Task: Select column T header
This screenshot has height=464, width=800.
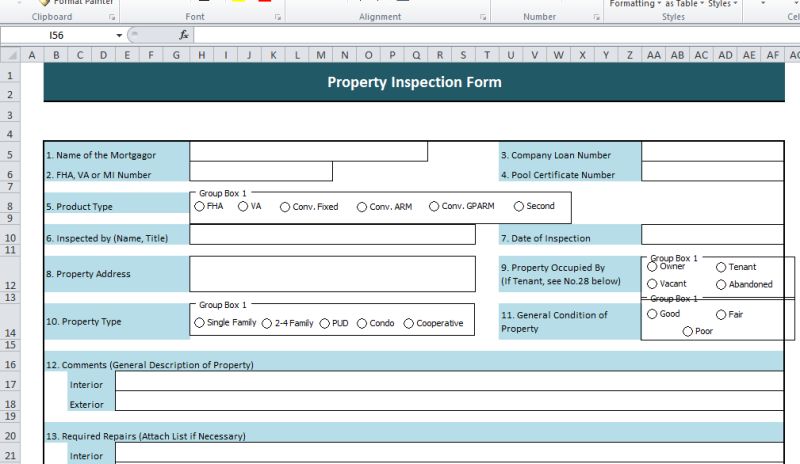Action: coord(487,55)
